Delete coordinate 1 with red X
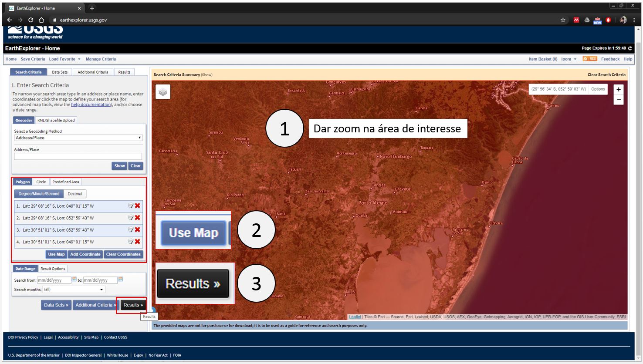This screenshot has width=643, height=364. pos(138,206)
